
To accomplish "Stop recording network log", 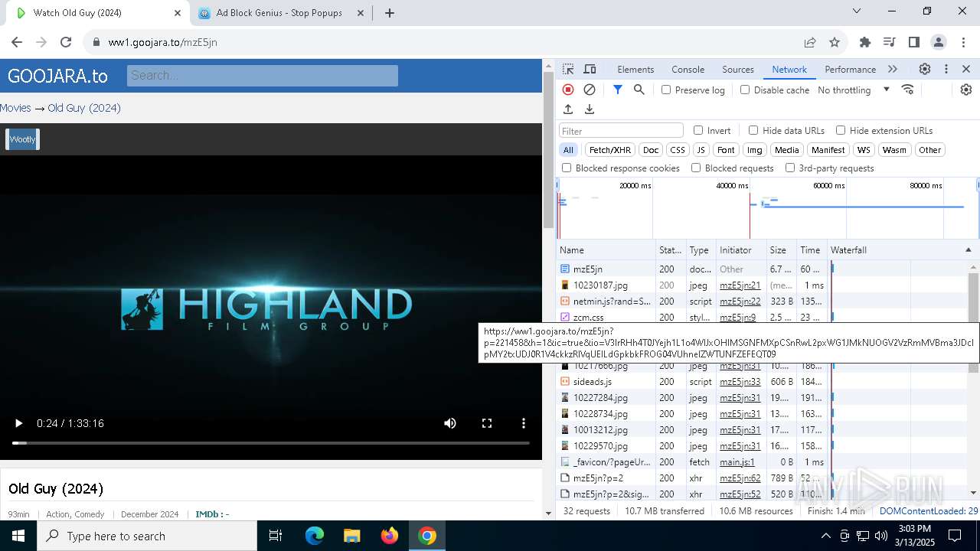I will click(x=568, y=90).
